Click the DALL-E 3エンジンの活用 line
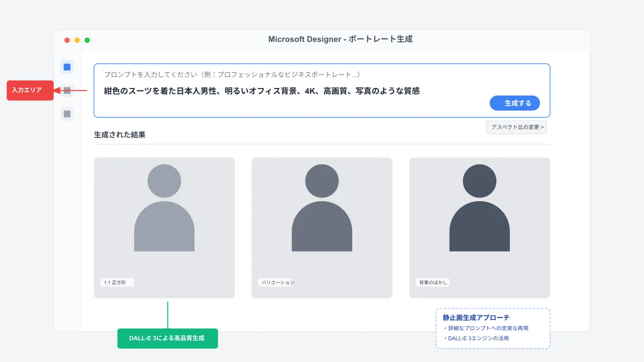Image resolution: width=644 pixels, height=362 pixels. click(x=476, y=338)
